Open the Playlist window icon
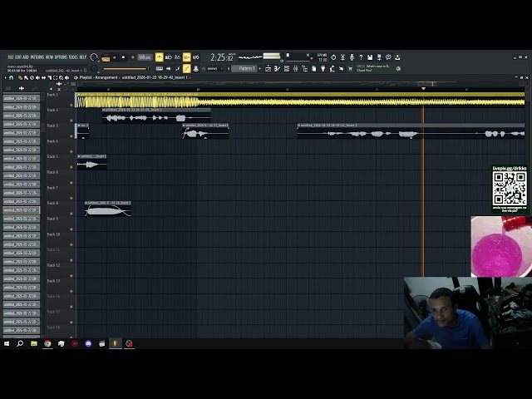The width and height of the screenshot is (532, 399). (x=268, y=68)
